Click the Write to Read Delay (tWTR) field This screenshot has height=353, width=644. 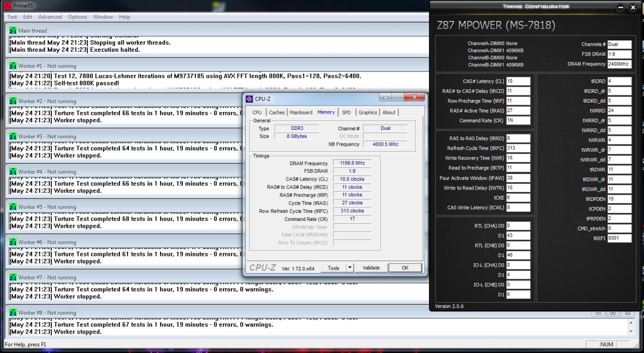pyautogui.click(x=518, y=187)
